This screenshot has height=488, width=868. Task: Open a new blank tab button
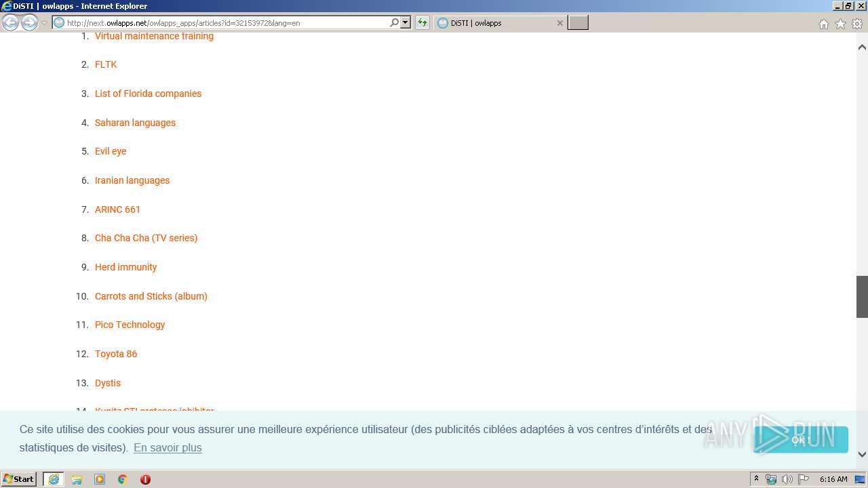(x=578, y=23)
